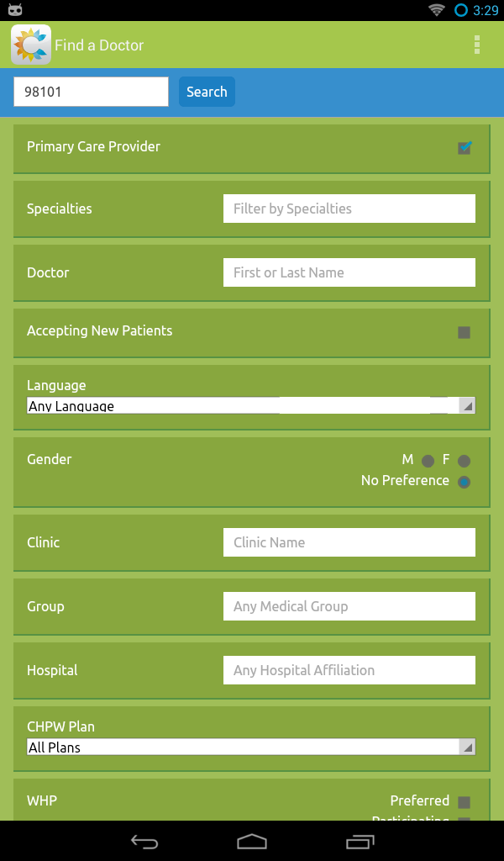Tap the Clinic Name input field
Viewport: 504px width, 861px height.
(349, 542)
